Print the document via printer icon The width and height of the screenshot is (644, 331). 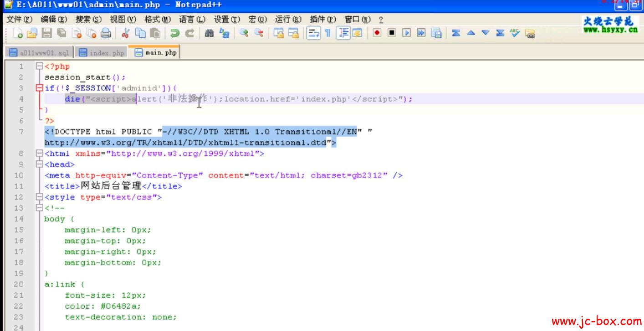[x=106, y=33]
